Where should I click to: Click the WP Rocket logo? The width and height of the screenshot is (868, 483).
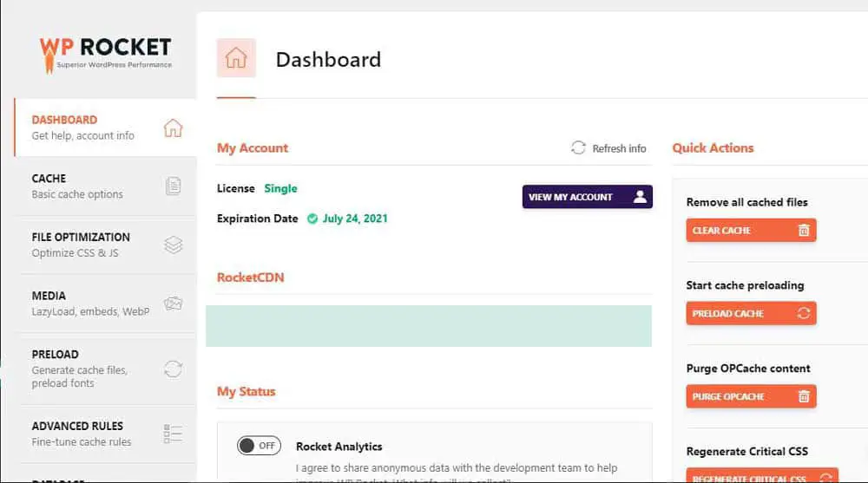point(105,55)
